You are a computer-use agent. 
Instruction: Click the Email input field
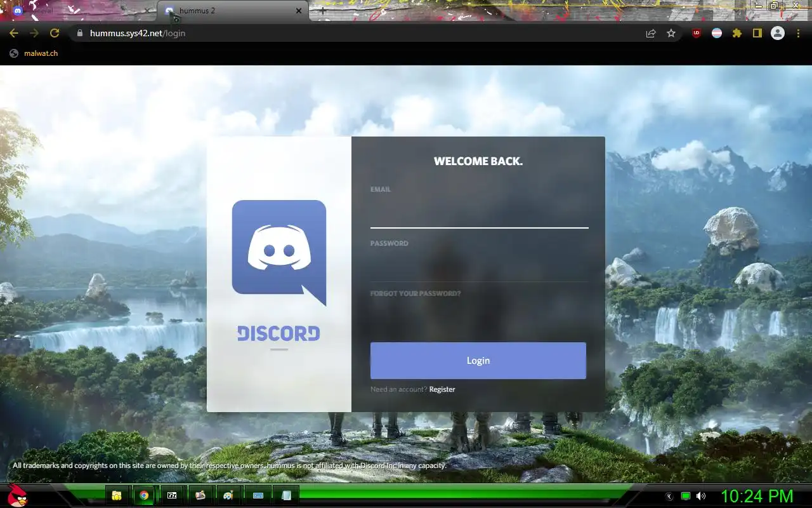click(x=479, y=214)
